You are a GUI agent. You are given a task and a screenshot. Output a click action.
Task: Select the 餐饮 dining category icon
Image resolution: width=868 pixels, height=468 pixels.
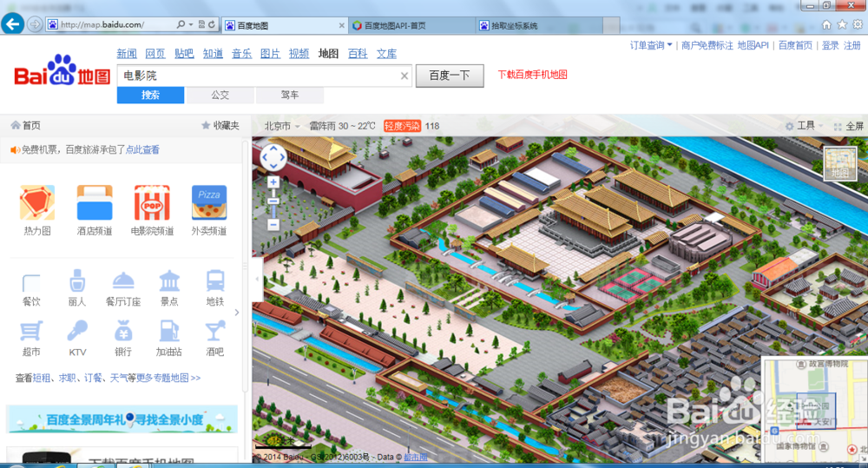pos(31,282)
